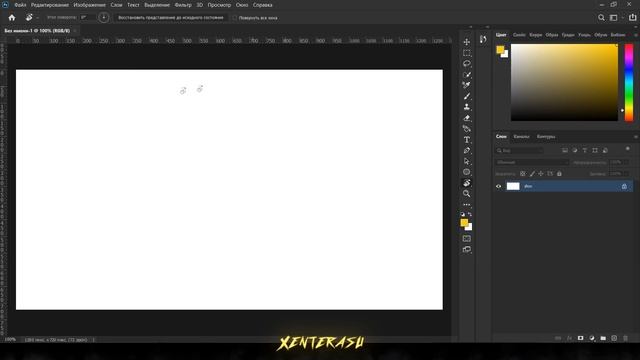Select the Pen tool
This screenshot has width=640, height=360.
click(467, 151)
